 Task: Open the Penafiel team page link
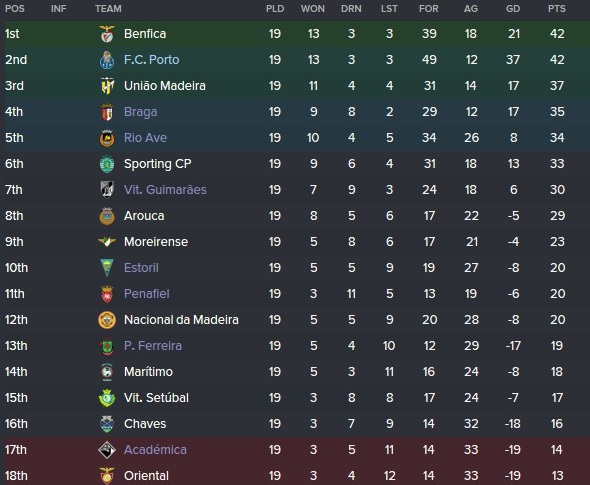coord(147,293)
